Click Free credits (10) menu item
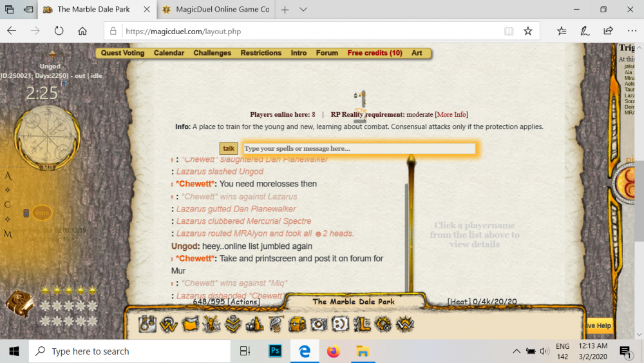This screenshot has width=644, height=363. pyautogui.click(x=375, y=53)
